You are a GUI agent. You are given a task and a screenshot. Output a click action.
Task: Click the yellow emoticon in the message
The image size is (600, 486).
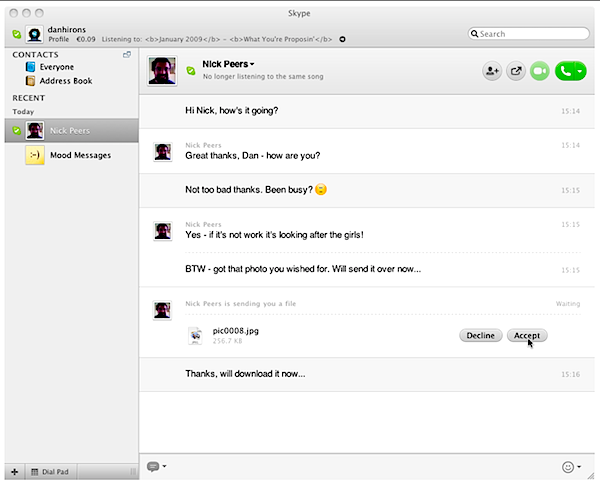[321, 189]
